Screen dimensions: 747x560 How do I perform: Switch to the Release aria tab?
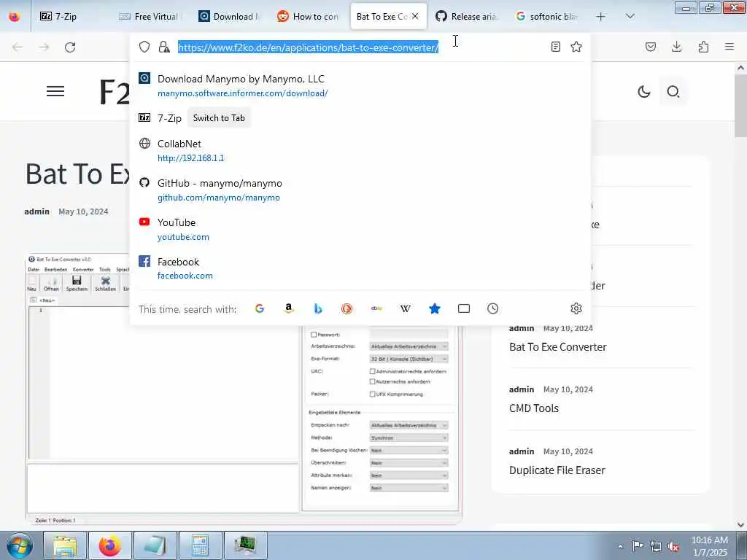(x=468, y=17)
